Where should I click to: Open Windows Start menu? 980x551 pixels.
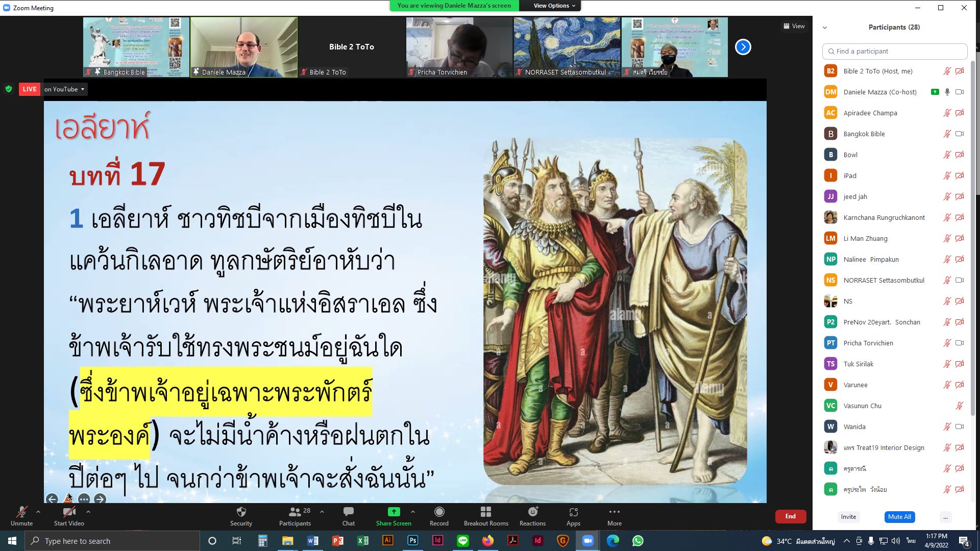[12, 541]
